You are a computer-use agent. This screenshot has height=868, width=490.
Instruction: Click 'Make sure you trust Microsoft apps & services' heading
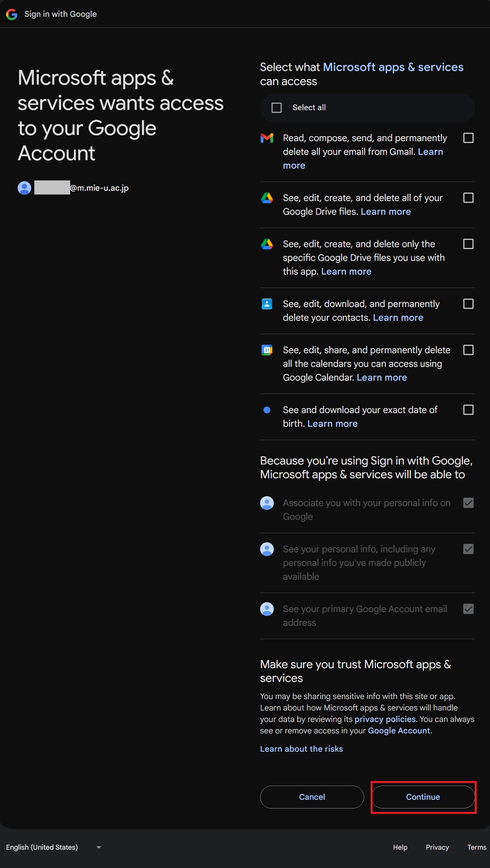355,671
